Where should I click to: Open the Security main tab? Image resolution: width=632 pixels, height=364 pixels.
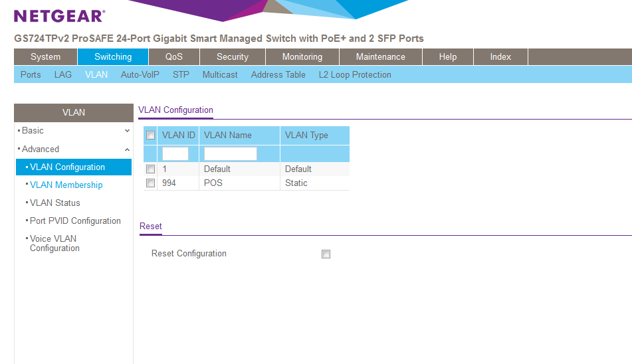pyautogui.click(x=233, y=56)
